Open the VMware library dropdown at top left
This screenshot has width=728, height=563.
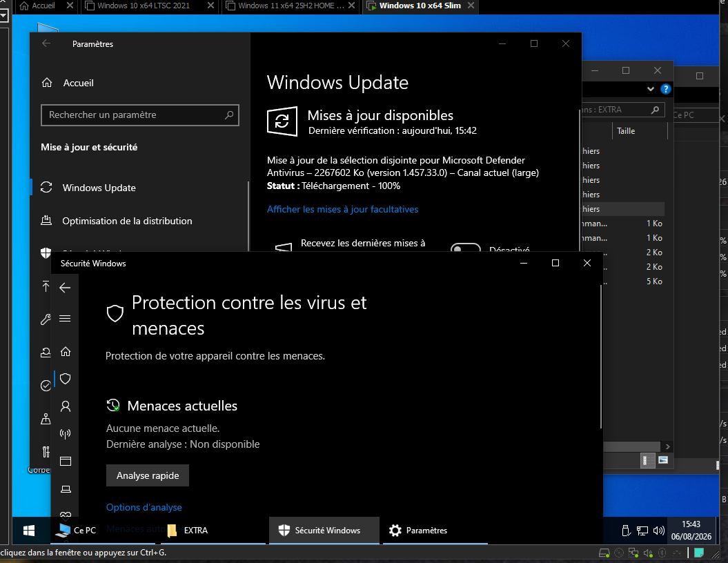click(3, 15)
